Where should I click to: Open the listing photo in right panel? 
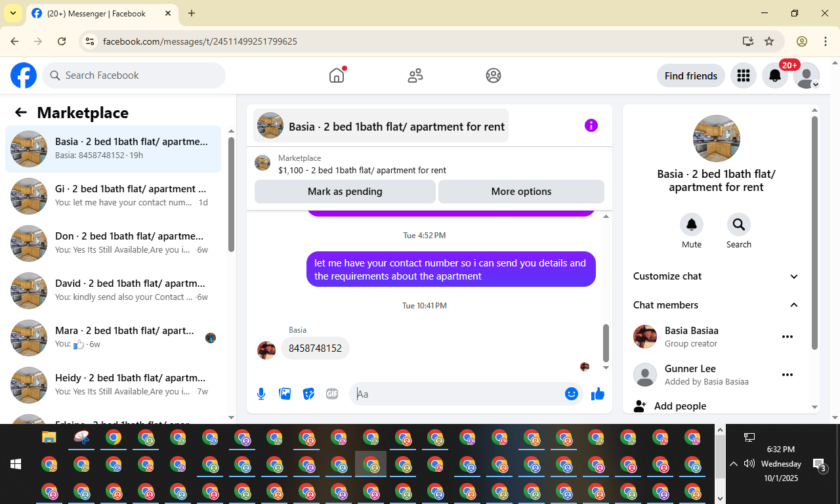(717, 138)
